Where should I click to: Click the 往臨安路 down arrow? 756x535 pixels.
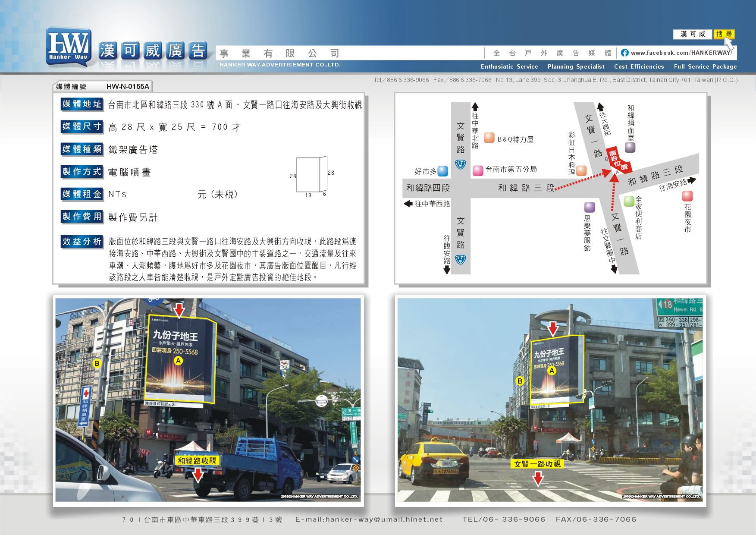pyautogui.click(x=447, y=270)
